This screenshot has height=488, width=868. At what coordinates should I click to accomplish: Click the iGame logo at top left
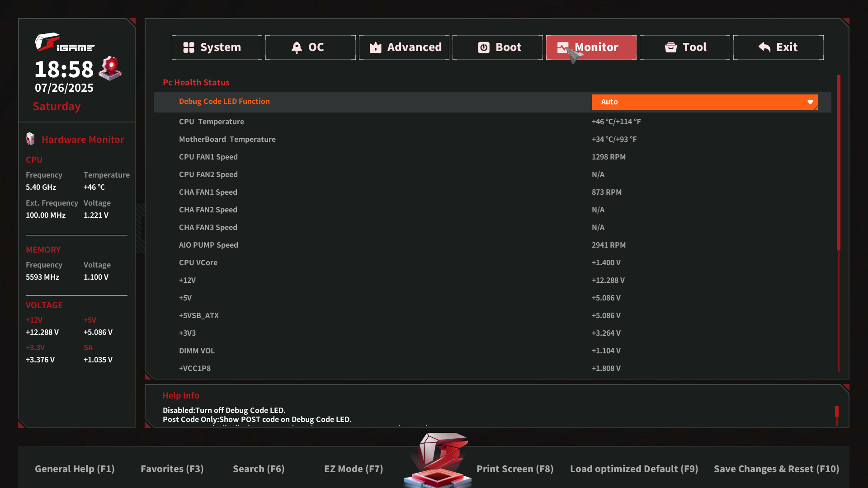click(x=64, y=42)
